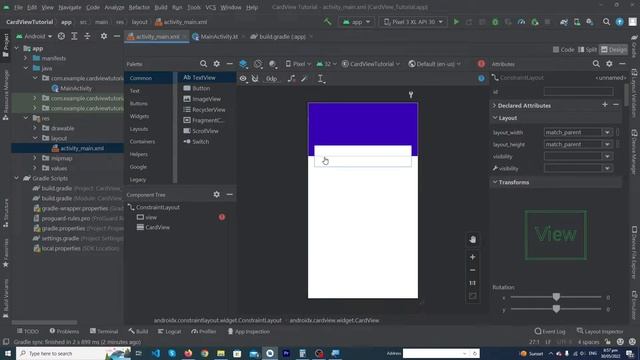Image resolution: width=640 pixels, height=360 pixels.
Task: Switch editor to Design view
Action: pyautogui.click(x=613, y=49)
